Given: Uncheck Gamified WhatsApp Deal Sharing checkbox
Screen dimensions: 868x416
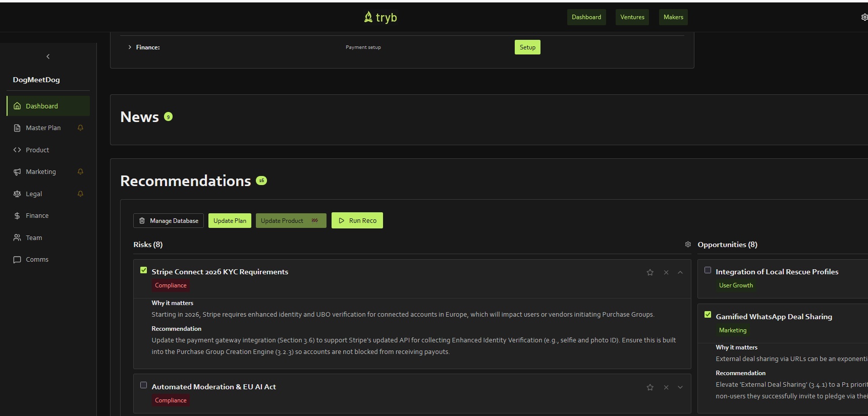Looking at the screenshot, I should click(708, 315).
